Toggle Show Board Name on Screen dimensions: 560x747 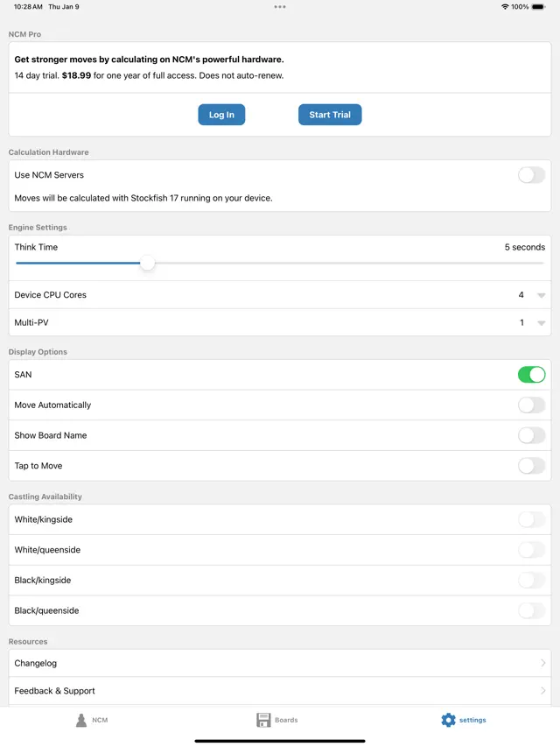531,435
